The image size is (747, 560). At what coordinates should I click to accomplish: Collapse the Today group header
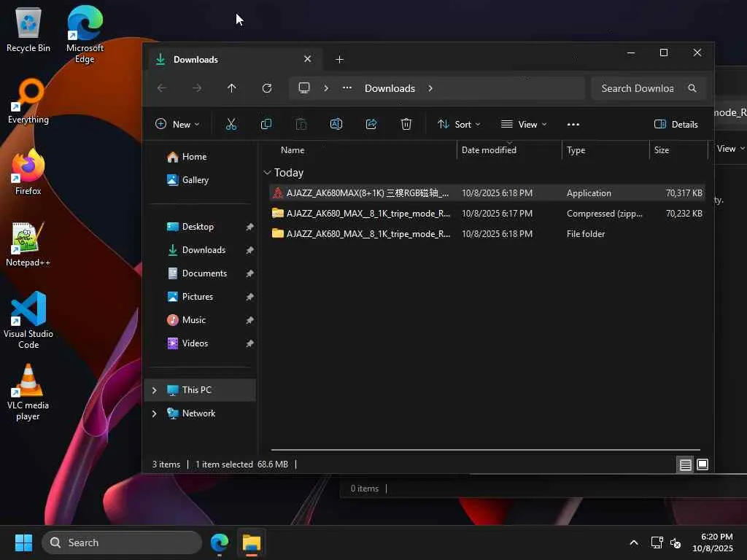(x=267, y=173)
